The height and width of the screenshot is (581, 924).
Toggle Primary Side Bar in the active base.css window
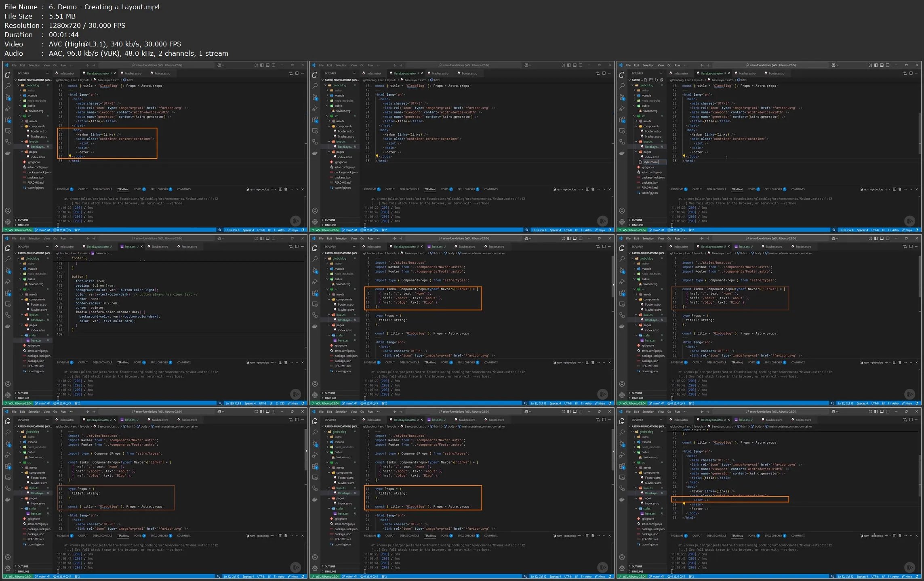[x=262, y=238]
